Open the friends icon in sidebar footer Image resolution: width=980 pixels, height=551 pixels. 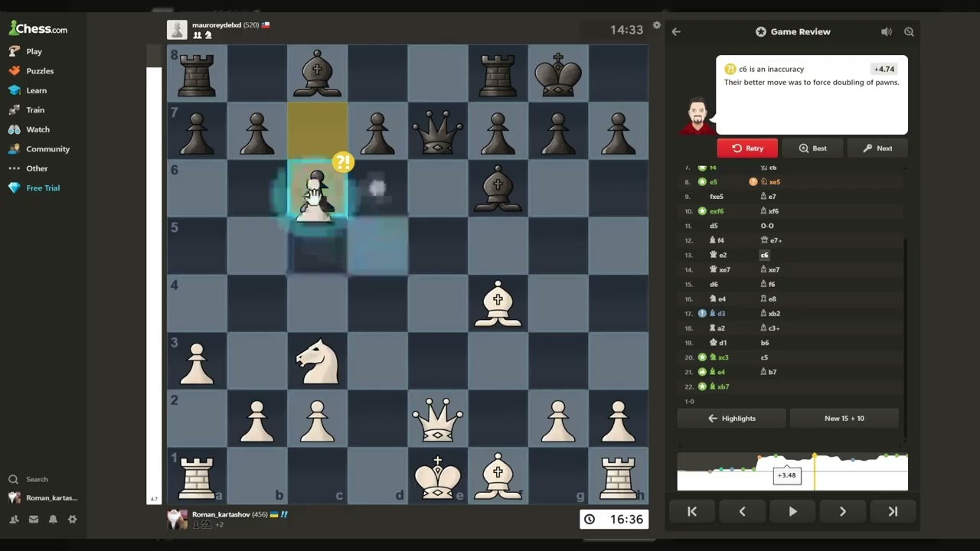14,519
